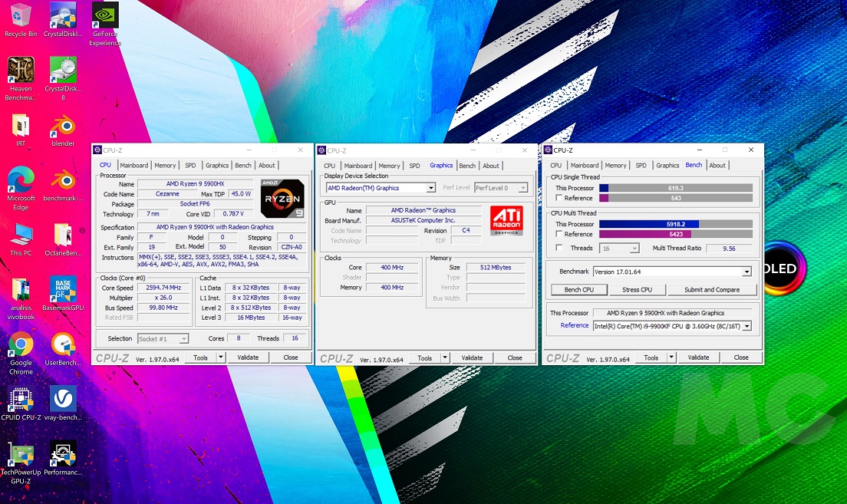Open the Display Device Selection dropdown
The height and width of the screenshot is (504, 847).
[381, 188]
